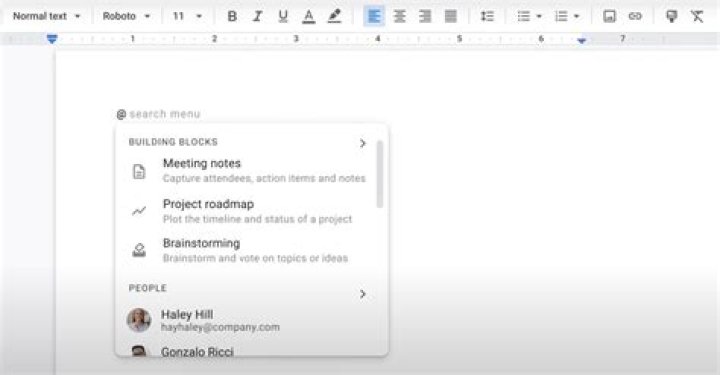Apply numbered list formatting

tap(561, 17)
